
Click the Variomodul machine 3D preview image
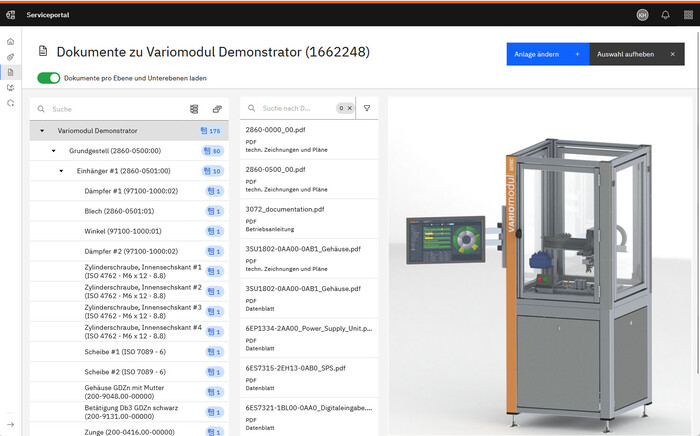click(539, 266)
